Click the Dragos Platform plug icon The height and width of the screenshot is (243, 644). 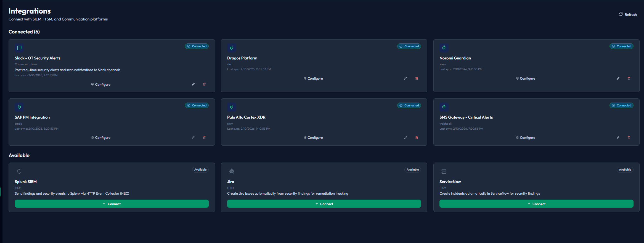[232, 48]
